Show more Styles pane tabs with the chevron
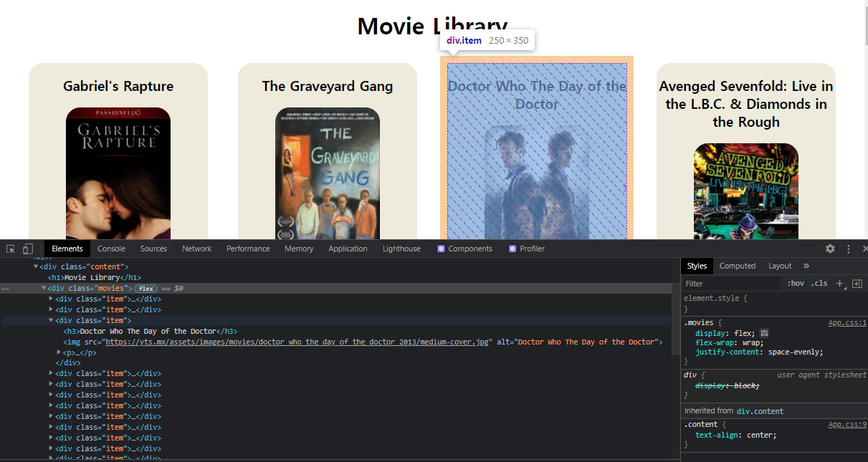868x462 pixels. pos(806,266)
